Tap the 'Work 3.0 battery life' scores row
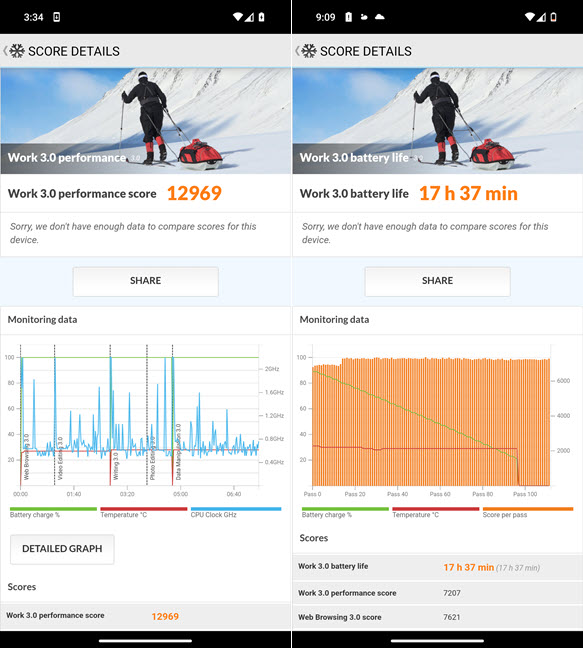The image size is (583, 648). pos(438,567)
